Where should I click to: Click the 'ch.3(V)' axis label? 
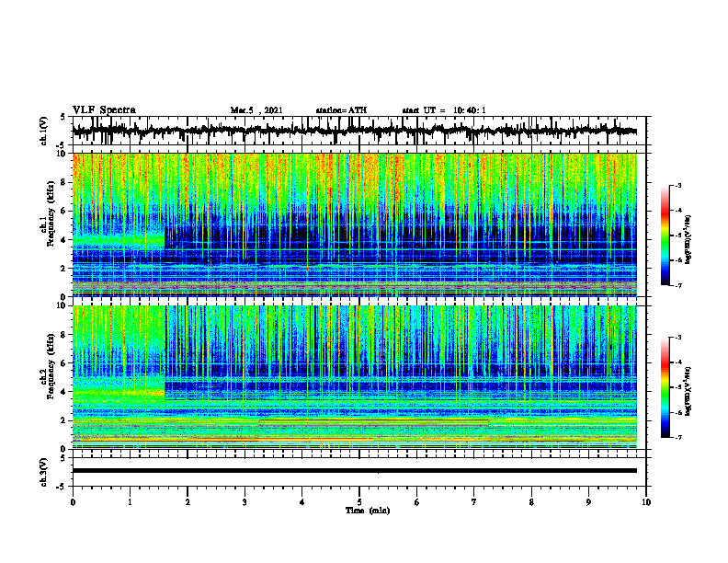point(43,472)
